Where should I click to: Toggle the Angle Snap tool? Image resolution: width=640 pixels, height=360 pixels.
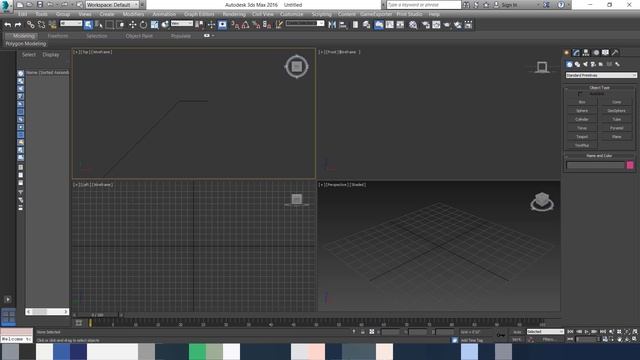pyautogui.click(x=245, y=25)
